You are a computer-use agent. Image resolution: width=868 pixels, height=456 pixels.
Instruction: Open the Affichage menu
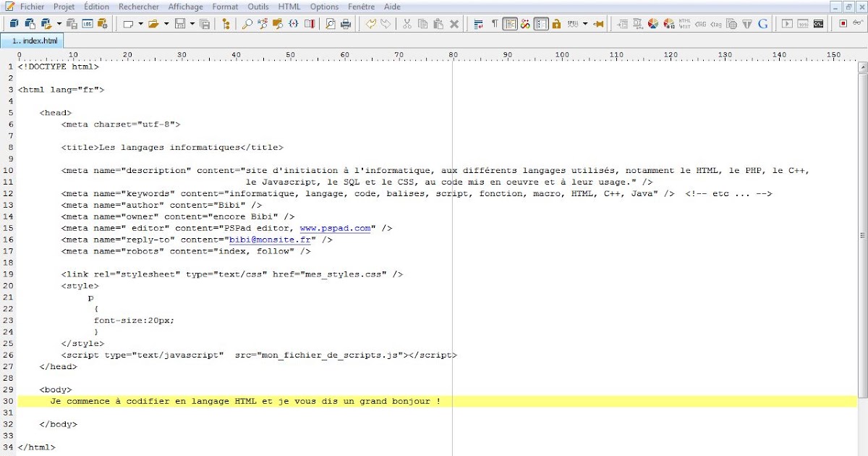186,7
